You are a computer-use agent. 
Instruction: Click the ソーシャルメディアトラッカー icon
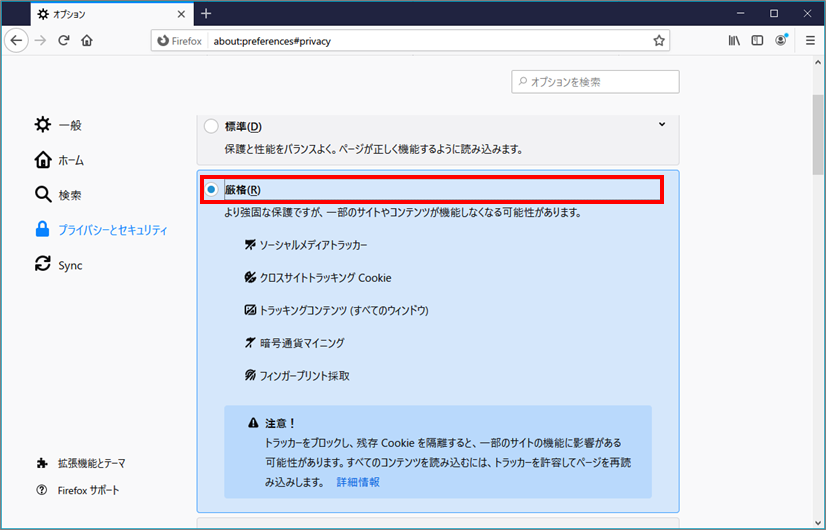click(250, 245)
